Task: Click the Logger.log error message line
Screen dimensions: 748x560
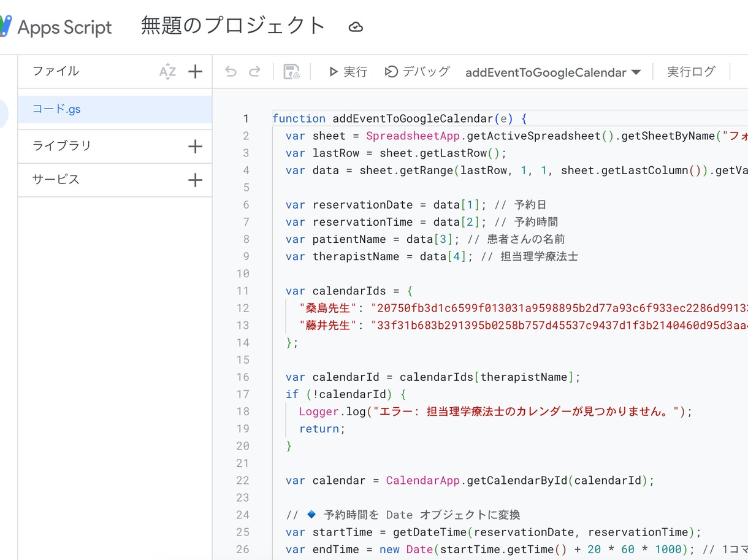Action: pos(495,411)
